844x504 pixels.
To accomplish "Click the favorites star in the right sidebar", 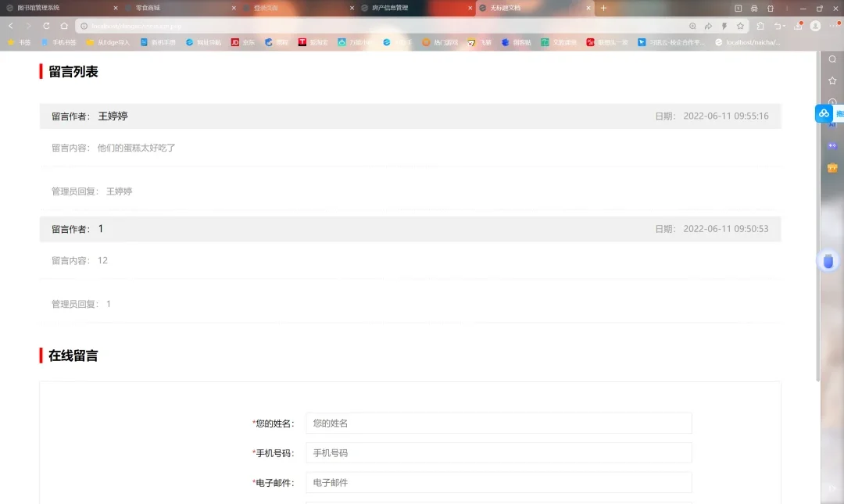I will [832, 81].
